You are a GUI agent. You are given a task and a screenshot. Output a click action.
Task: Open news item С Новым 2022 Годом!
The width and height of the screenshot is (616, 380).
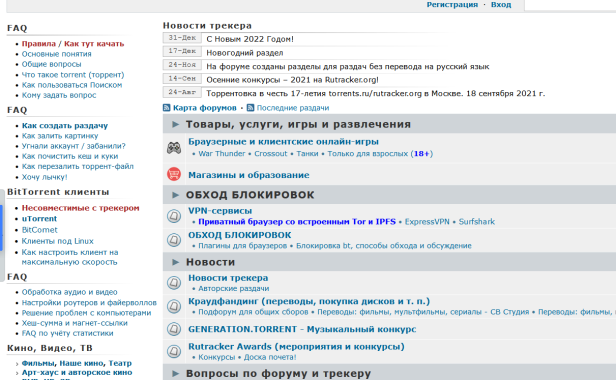tap(250, 39)
